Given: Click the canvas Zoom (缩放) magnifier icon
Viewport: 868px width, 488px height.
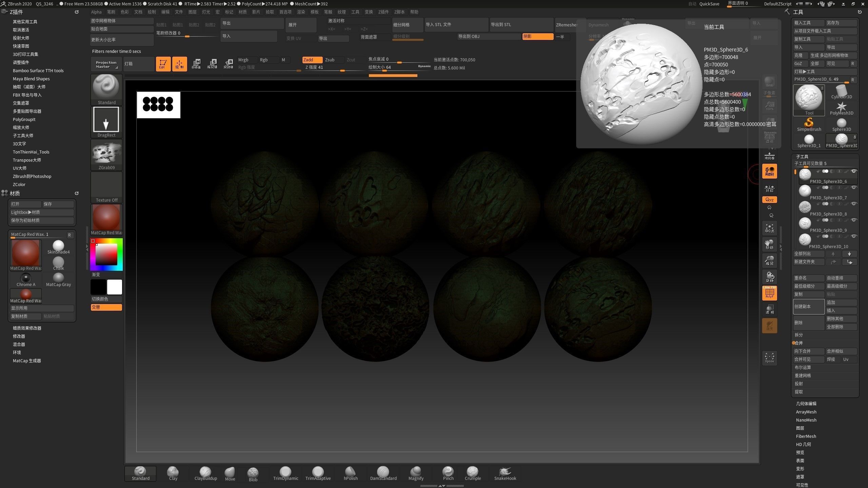Looking at the screenshot, I should (x=769, y=261).
